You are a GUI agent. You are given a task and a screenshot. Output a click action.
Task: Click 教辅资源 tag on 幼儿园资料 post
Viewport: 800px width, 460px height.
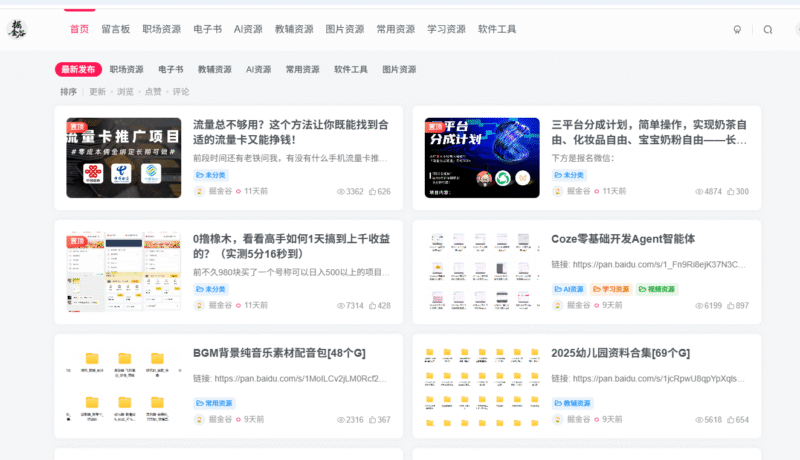pos(572,403)
